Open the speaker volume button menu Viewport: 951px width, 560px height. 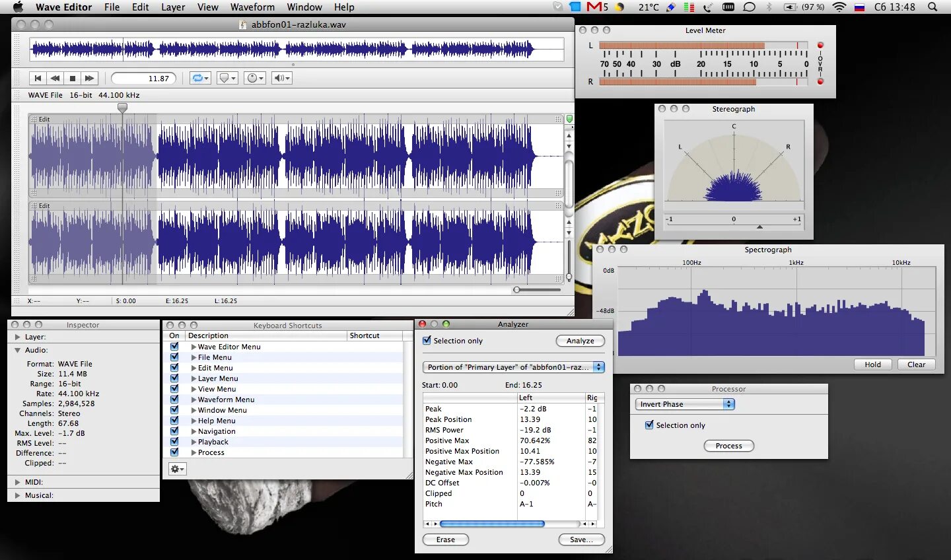[x=282, y=78]
